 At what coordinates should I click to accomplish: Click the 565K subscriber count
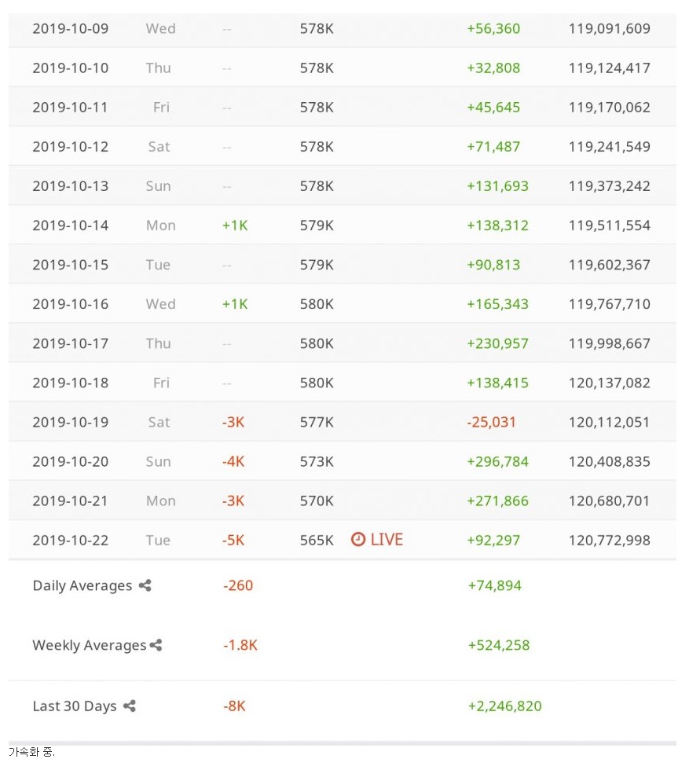317,540
